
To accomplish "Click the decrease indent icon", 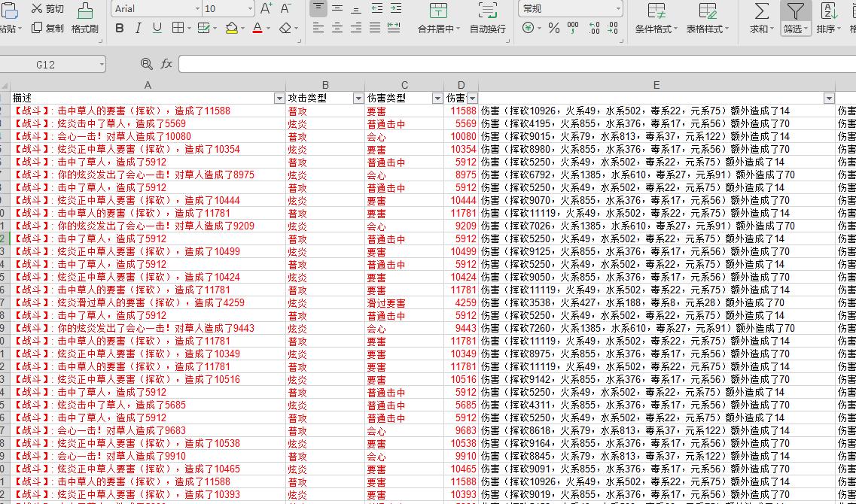I will pyautogui.click(x=376, y=8).
